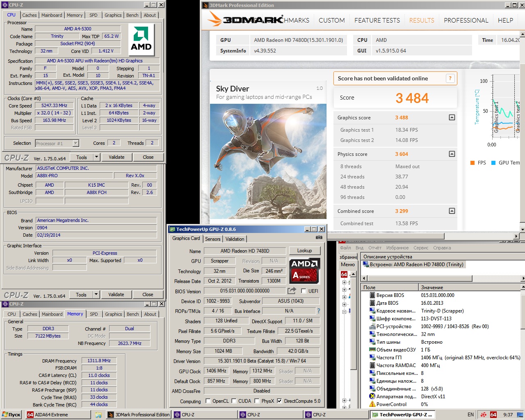The image size is (525, 420).
Task: Toggle the OpenCL checkbox
Action: (208, 401)
